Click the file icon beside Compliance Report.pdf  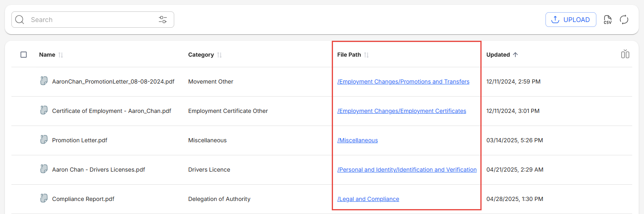[x=44, y=199]
